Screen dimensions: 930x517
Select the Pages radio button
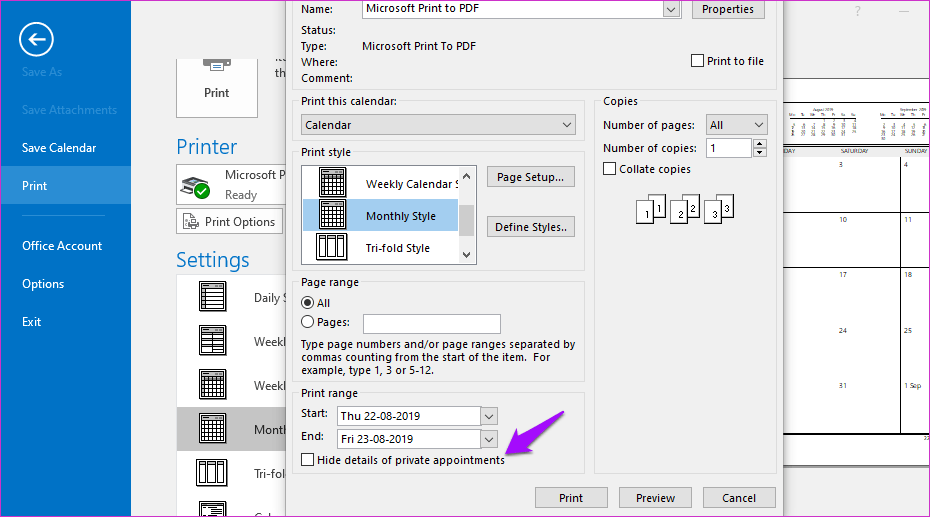pos(307,321)
